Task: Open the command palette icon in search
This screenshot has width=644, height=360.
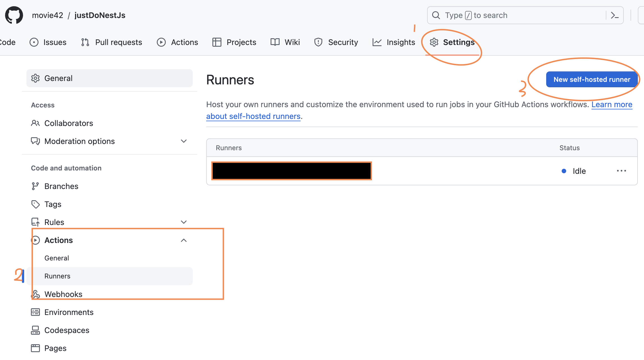Action: (614, 15)
